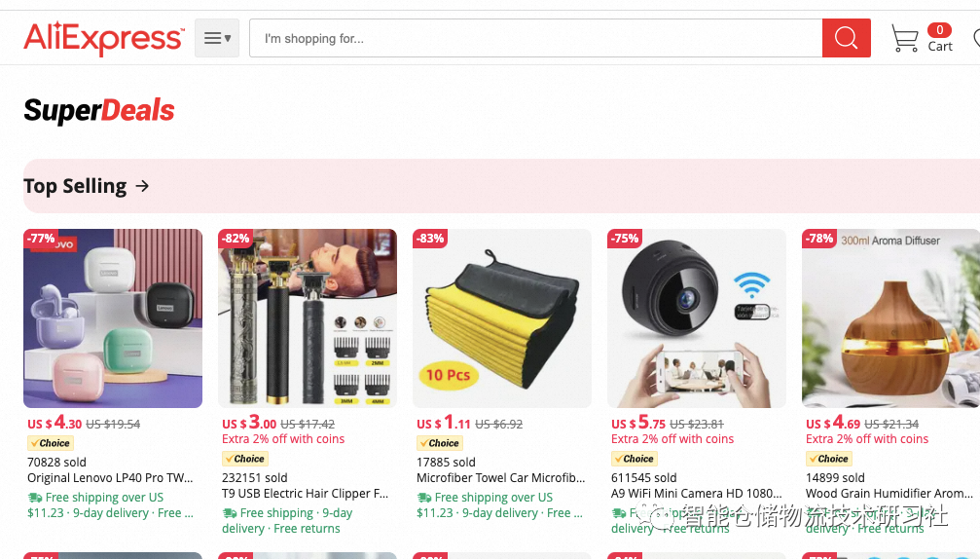This screenshot has height=559, width=980.
Task: Click US $1.11 towel price
Action: (x=444, y=423)
